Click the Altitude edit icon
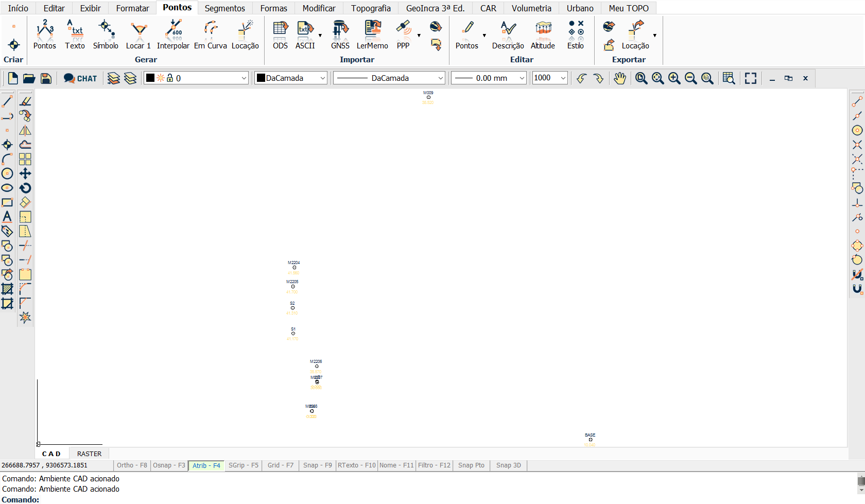 pyautogui.click(x=543, y=34)
